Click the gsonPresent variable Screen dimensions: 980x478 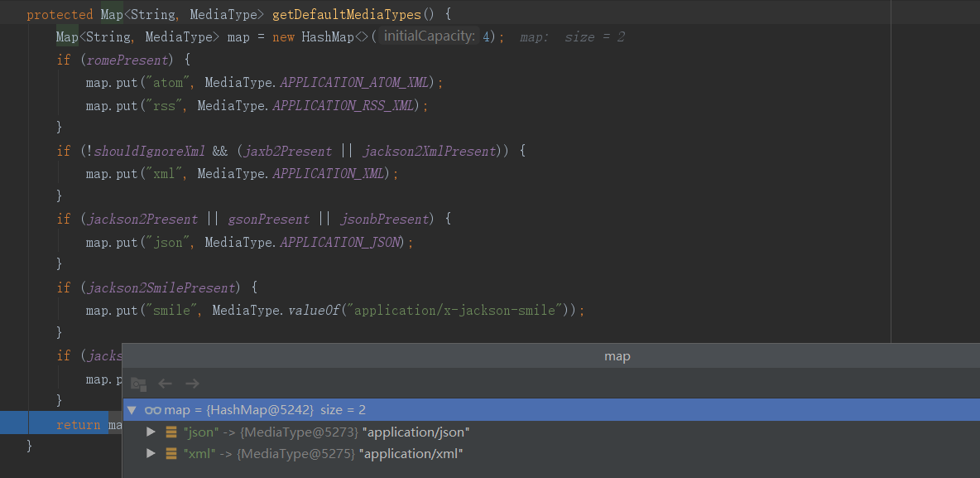(269, 219)
